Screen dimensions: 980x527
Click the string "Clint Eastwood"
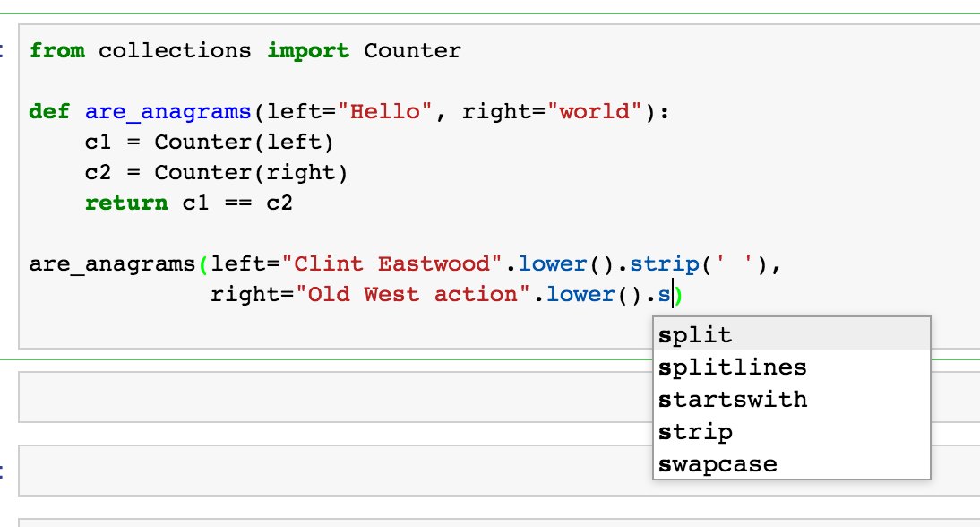(x=391, y=263)
